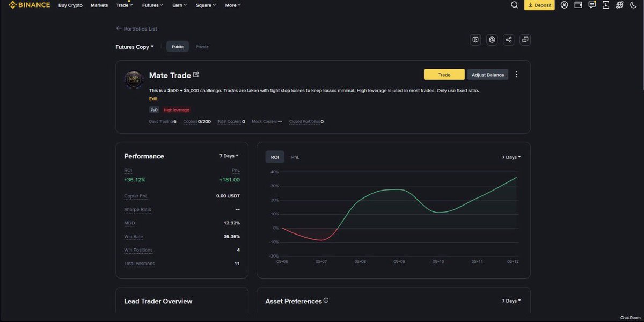
Task: Open ROI chart 7 Days dropdown
Action: [x=511, y=157]
